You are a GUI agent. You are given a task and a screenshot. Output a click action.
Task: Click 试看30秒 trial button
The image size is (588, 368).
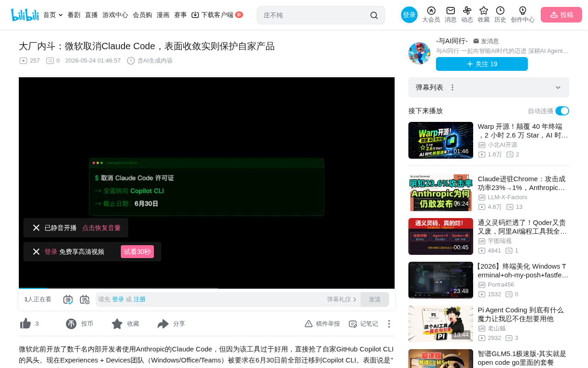(137, 252)
